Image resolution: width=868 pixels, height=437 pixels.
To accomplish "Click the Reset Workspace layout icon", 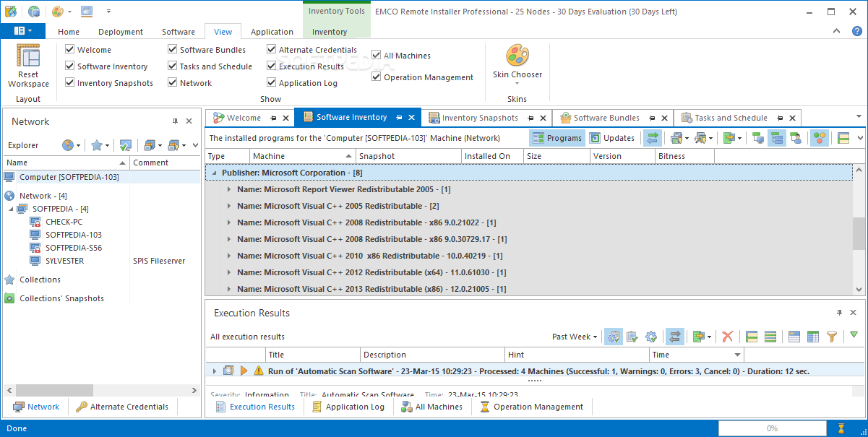I will point(28,56).
